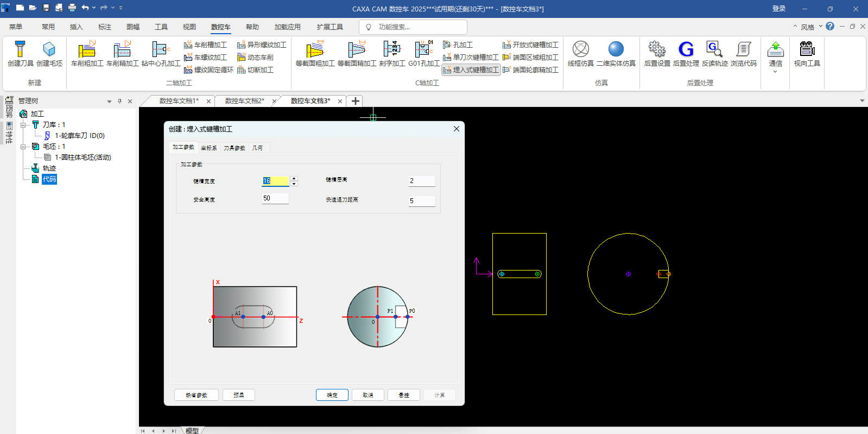Click the 后置设置 gear icon

click(x=657, y=49)
